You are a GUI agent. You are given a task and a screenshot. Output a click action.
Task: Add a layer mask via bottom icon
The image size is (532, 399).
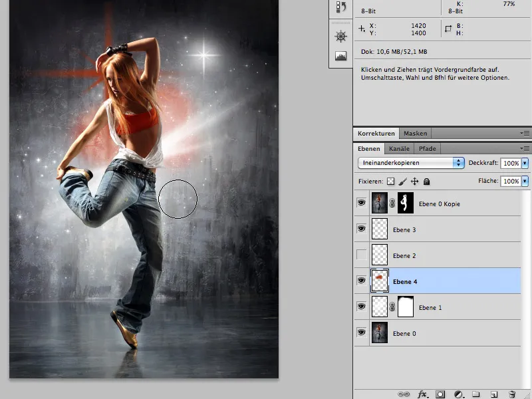click(440, 394)
